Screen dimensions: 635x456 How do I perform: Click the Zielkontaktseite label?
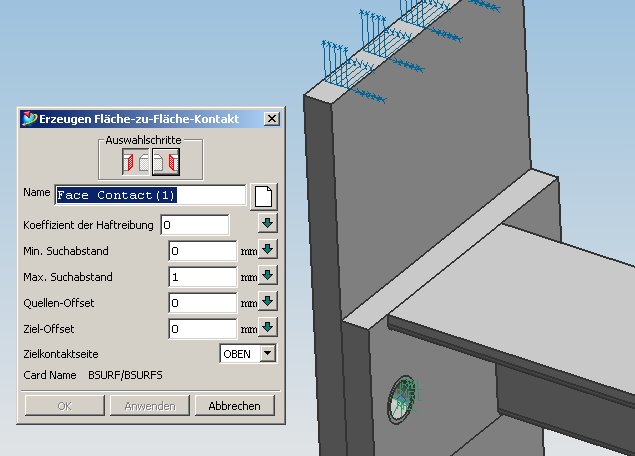[61, 354]
